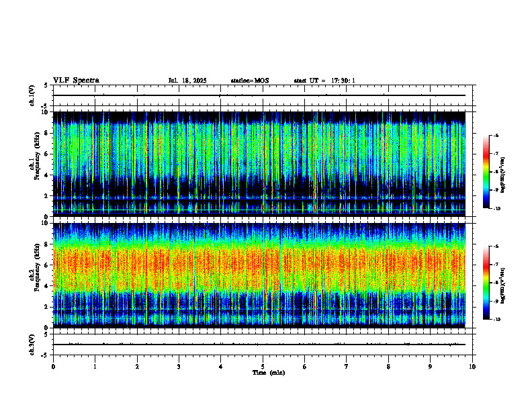Viewport: 532px width, 411px height.
Task: Click the time axis tick label "5"
Action: pyautogui.click(x=263, y=367)
